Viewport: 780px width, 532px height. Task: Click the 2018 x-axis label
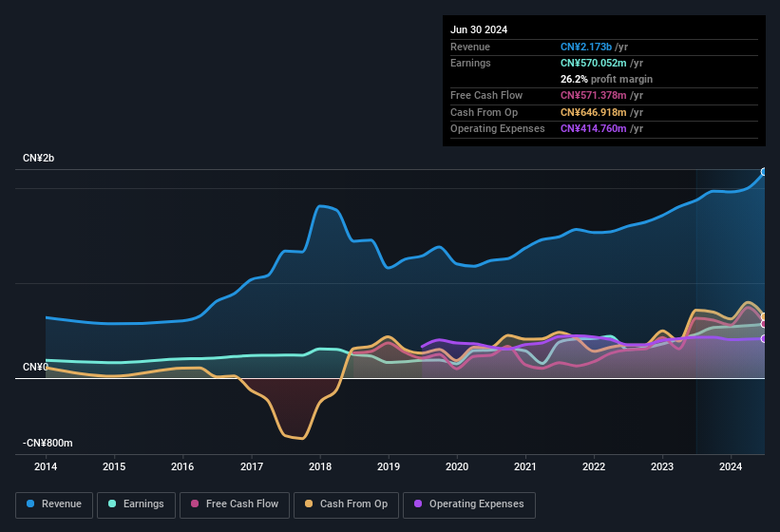320,466
